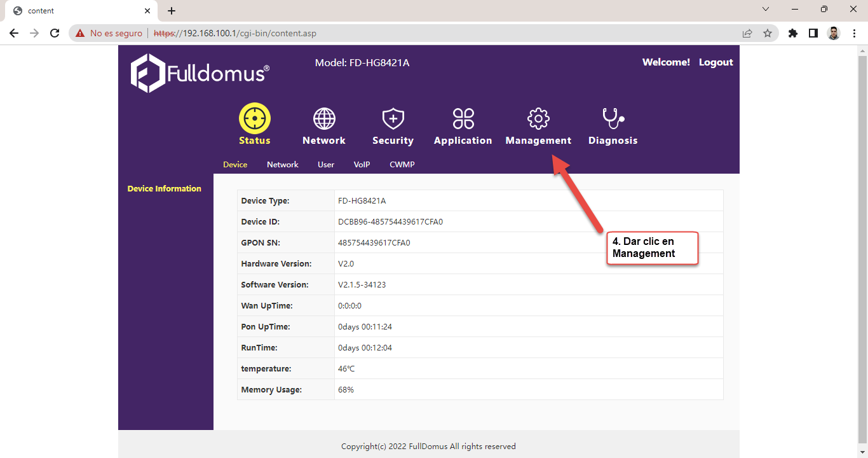
Task: Click Pon UpTime value 0days 00:11:24
Action: (365, 326)
